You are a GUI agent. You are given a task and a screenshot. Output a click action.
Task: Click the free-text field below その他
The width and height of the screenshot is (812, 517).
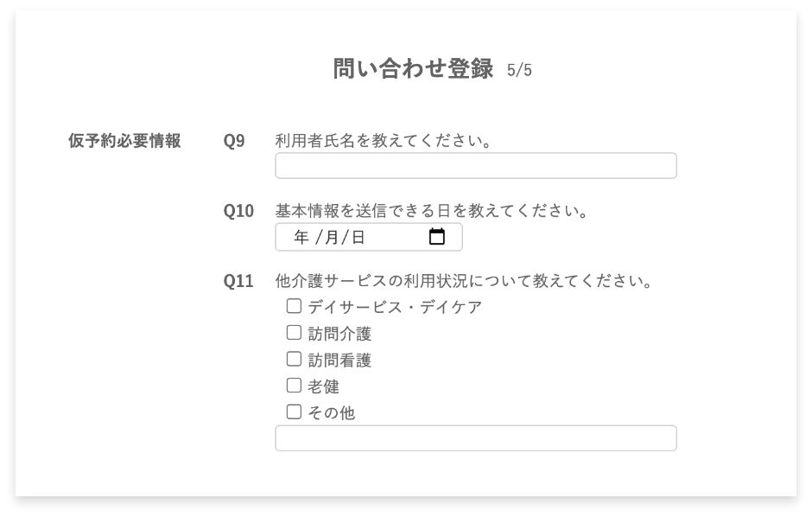point(475,438)
